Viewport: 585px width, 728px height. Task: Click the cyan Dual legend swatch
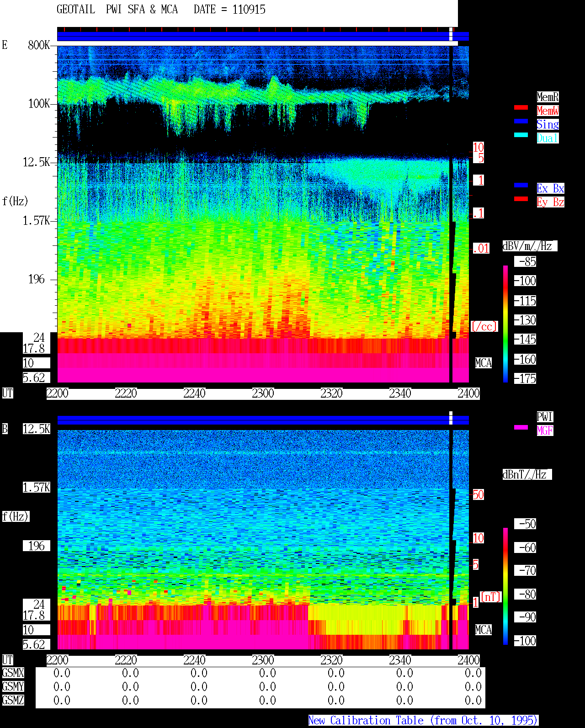click(521, 135)
